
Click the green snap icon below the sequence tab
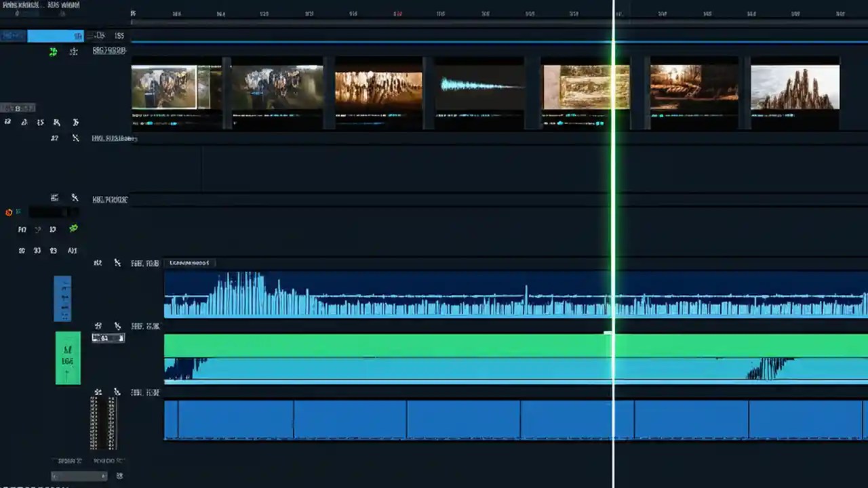tap(53, 52)
